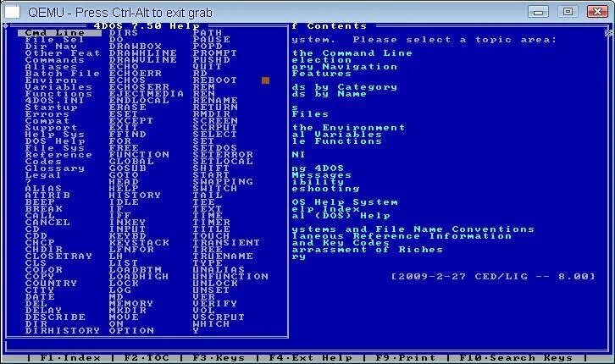
Task: Select the VSCRPUT command entry
Action: pos(219,317)
